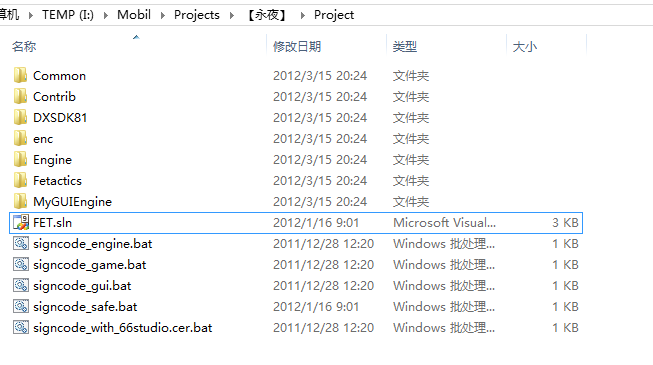Click the 文件夹 type of Common folder

(411, 75)
